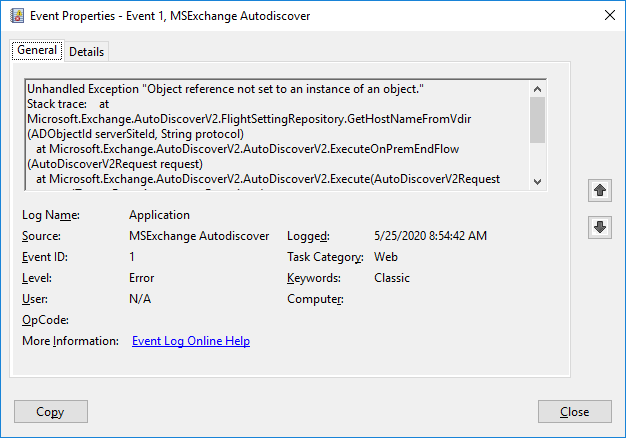Click the description scrollbar down arrow
Screen dimensions: 626x438
[x=538, y=181]
